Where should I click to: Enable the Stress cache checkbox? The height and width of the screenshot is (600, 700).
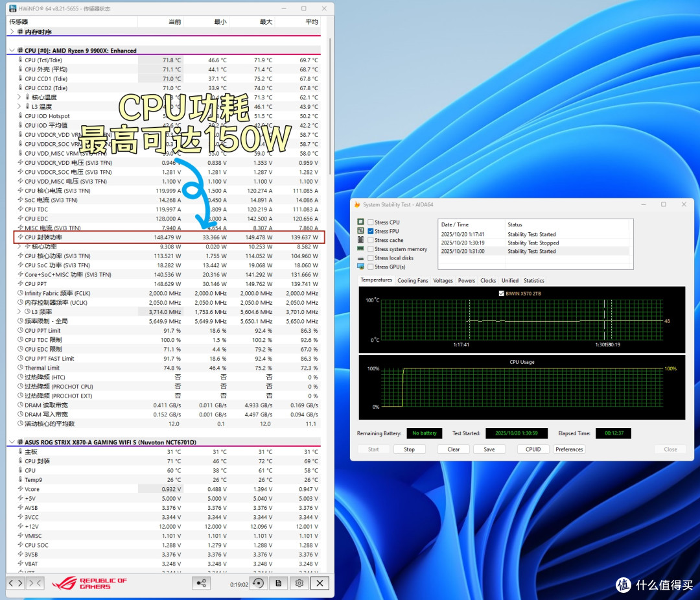tap(371, 240)
